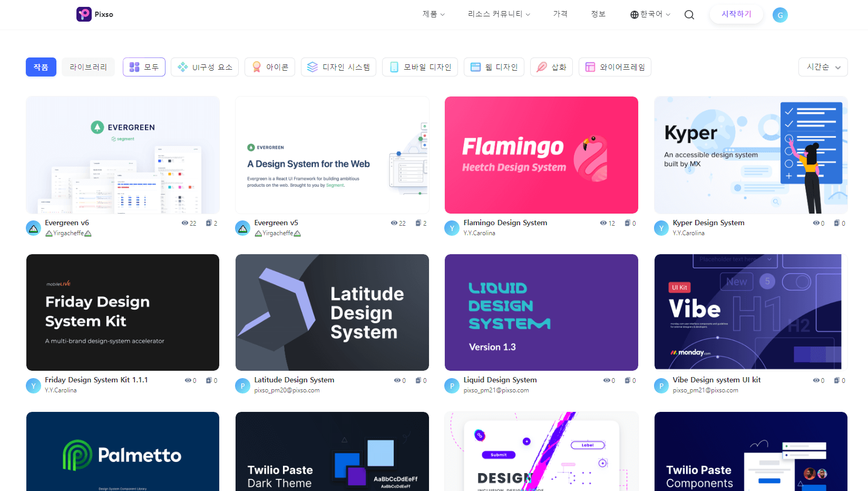868x491 pixels.
Task: Go to the 가격 page
Action: pyautogui.click(x=560, y=14)
